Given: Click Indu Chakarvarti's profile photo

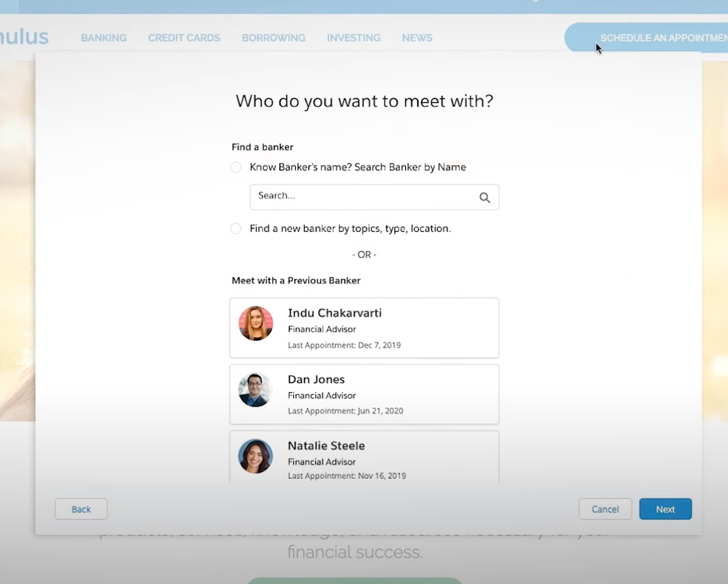Looking at the screenshot, I should [256, 323].
